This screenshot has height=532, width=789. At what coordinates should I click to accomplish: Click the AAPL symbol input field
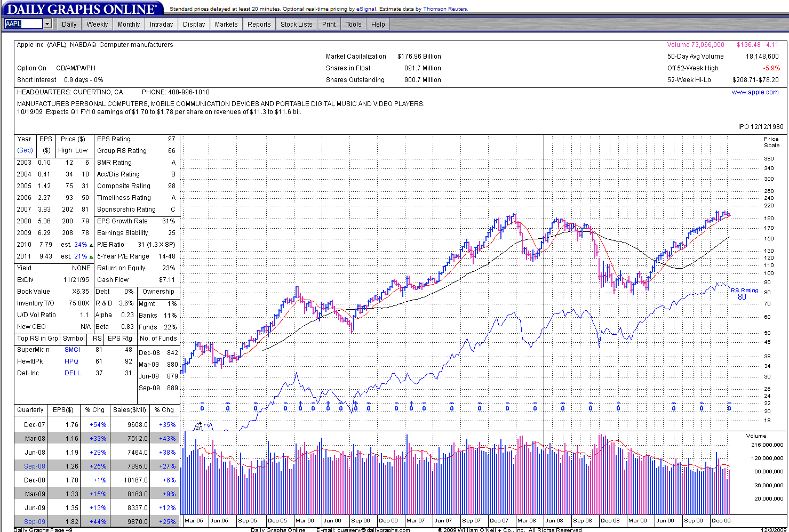[23, 24]
